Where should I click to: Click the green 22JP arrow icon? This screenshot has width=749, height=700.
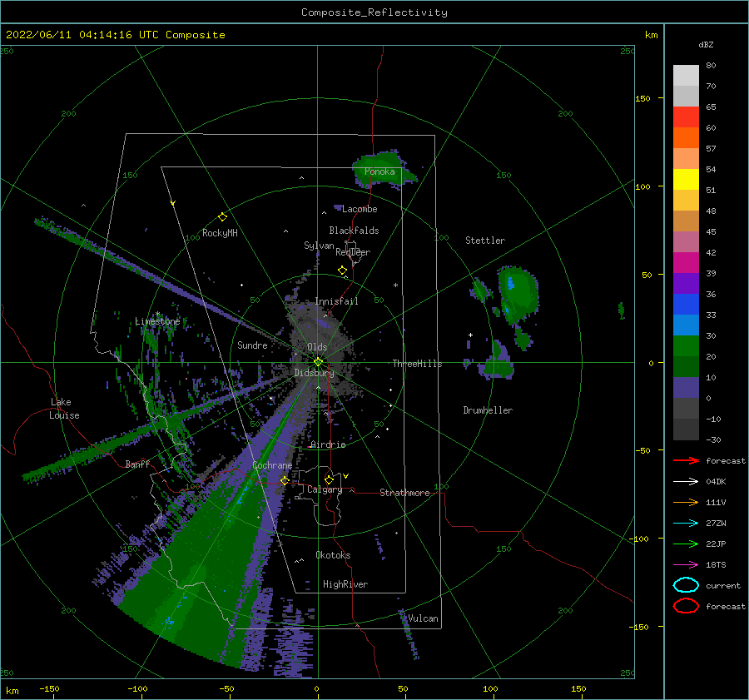(x=686, y=544)
